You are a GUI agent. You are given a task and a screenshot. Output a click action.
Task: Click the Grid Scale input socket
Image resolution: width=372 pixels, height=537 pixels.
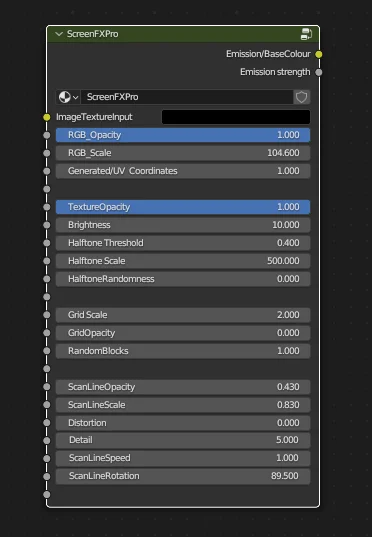pyautogui.click(x=47, y=315)
